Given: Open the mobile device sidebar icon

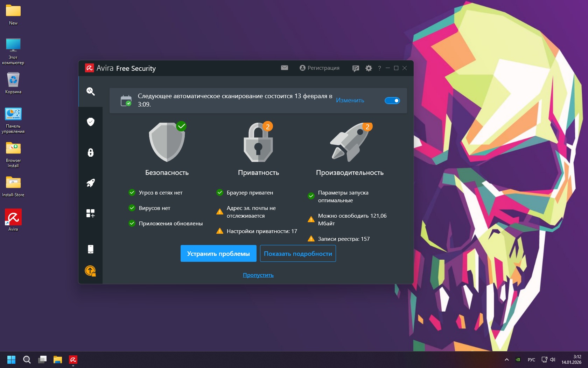Looking at the screenshot, I should (91, 249).
